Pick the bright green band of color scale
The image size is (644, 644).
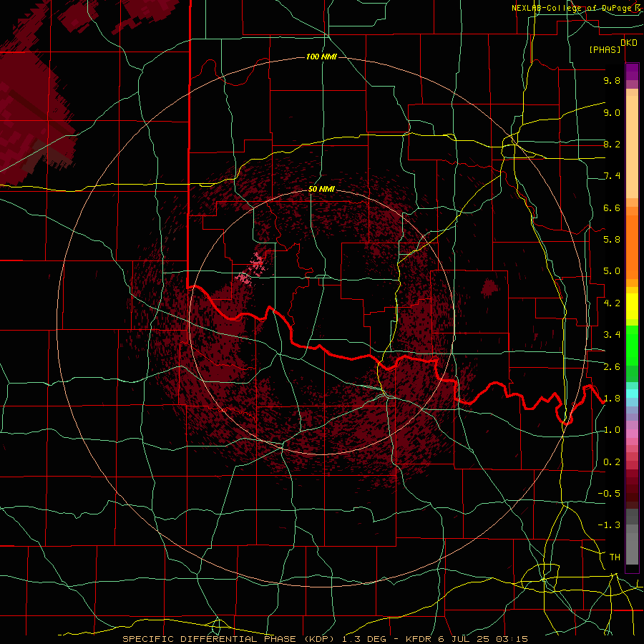point(632,345)
